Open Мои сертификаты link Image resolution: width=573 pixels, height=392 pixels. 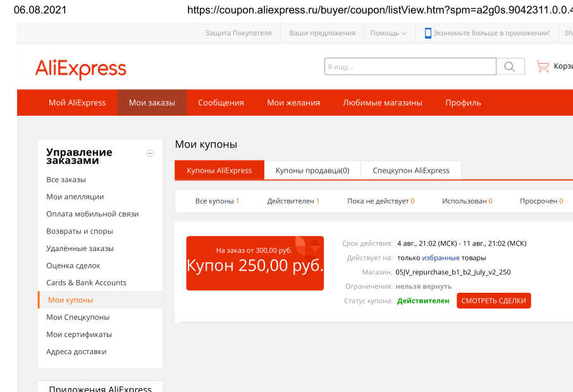tap(79, 334)
